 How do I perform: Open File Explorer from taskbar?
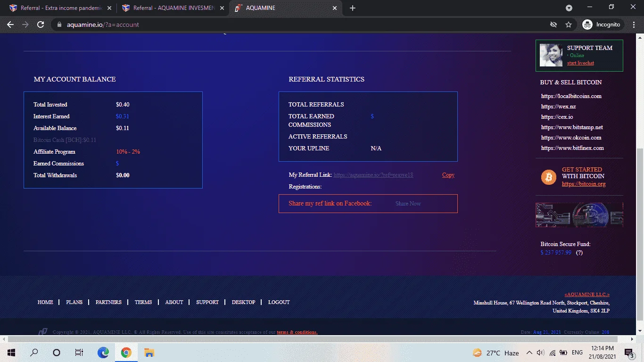(149, 353)
